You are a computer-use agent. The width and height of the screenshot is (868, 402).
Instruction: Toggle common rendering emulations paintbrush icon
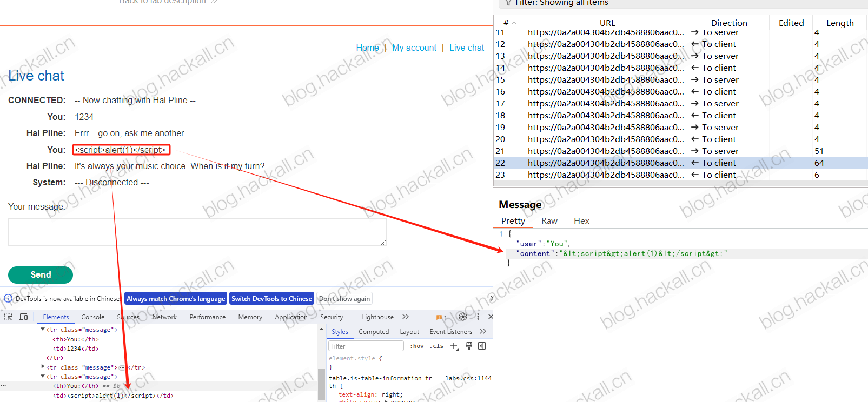(469, 346)
